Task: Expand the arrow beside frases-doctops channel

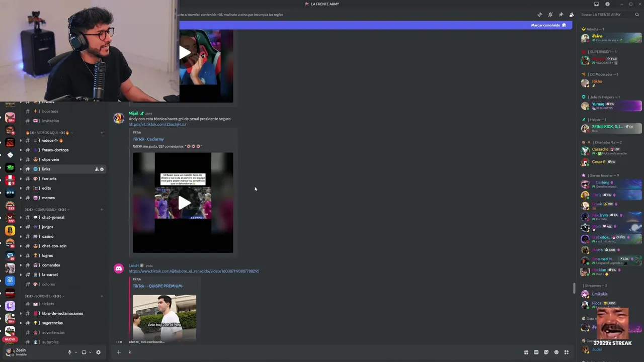Action: point(21,150)
